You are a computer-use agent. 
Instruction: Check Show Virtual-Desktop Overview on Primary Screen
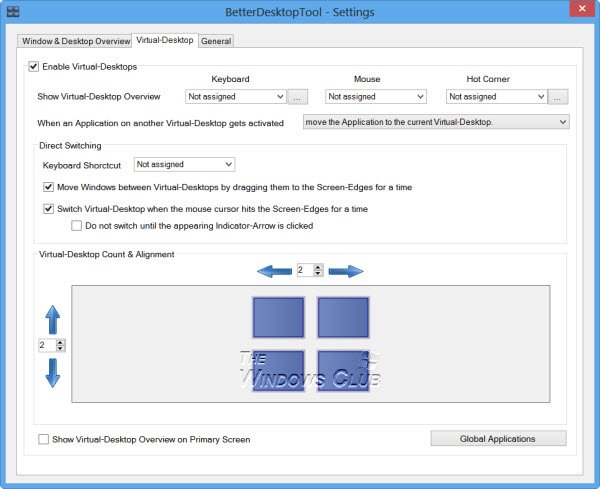44,439
